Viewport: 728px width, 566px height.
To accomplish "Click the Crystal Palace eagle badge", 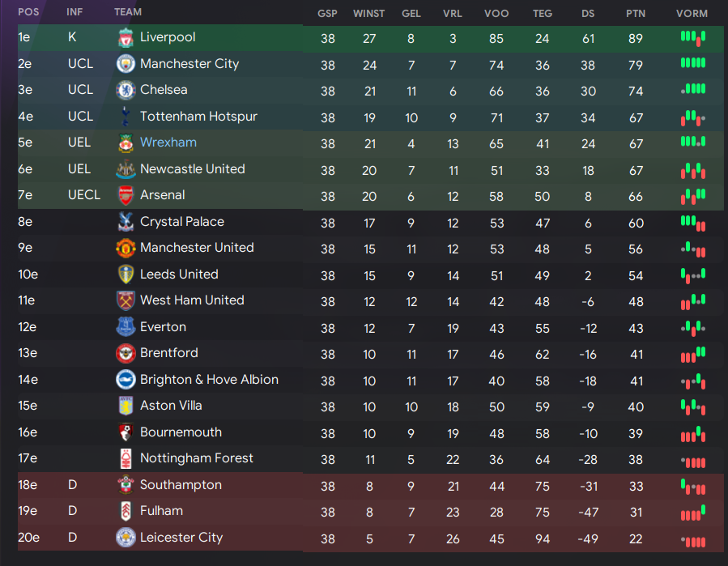I will click(x=126, y=222).
